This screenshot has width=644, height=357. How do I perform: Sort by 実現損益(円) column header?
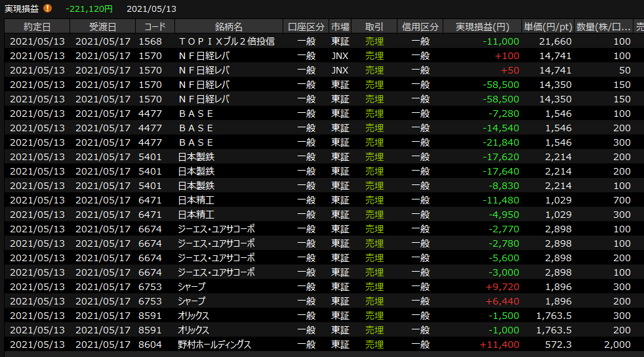tap(482, 27)
